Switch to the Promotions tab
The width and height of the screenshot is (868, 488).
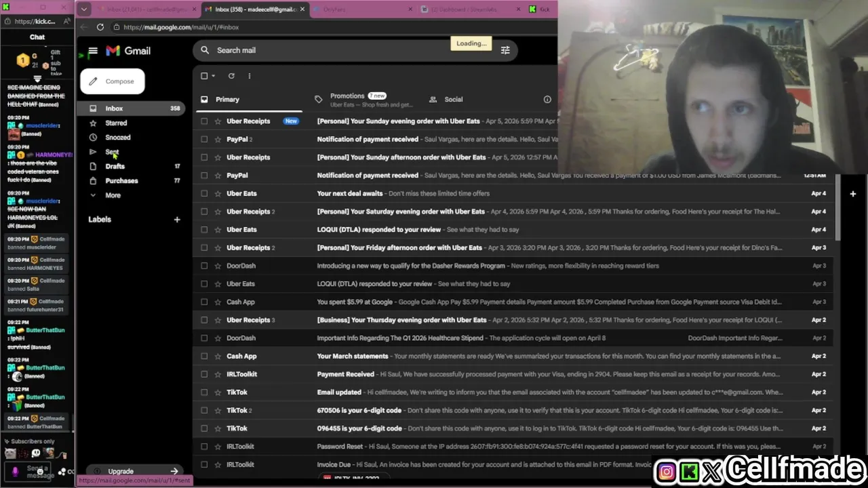click(362, 100)
